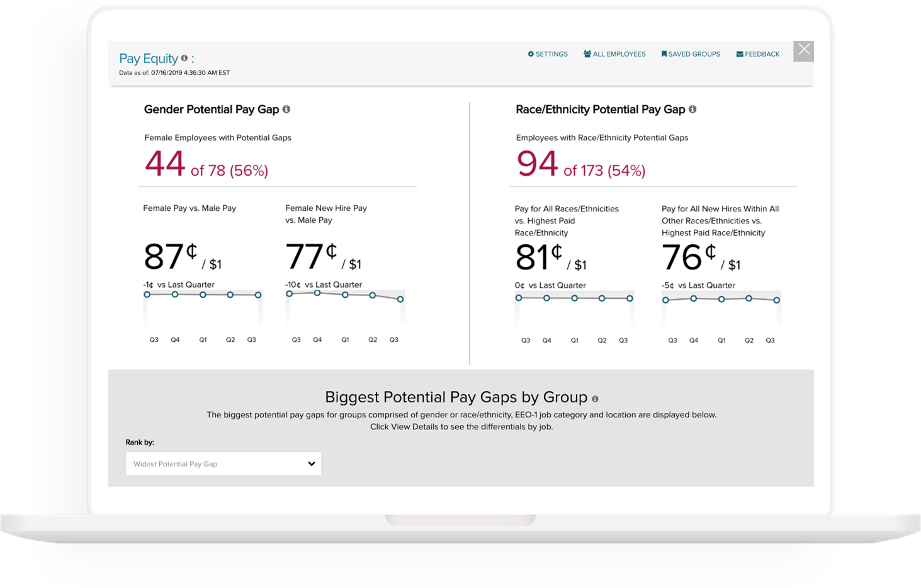Click info icon beside Biggest Potential Pay Gaps
Screen dimensions: 921x588
(x=595, y=399)
